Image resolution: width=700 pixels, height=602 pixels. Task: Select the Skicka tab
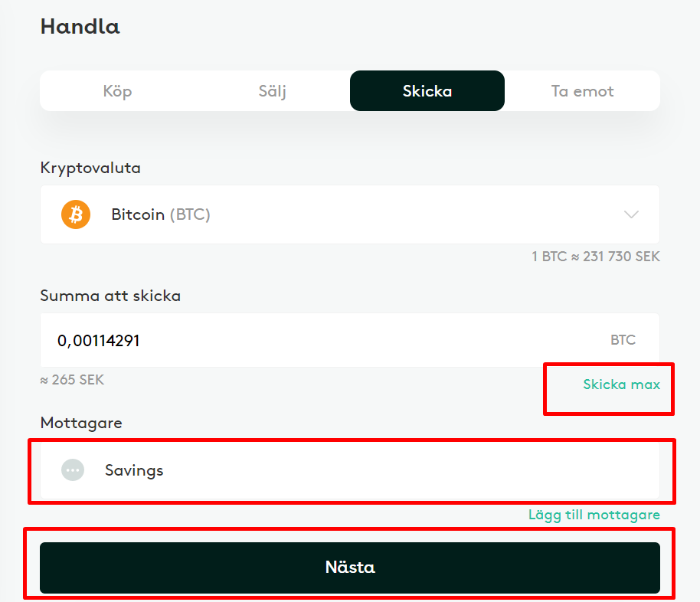click(x=427, y=91)
